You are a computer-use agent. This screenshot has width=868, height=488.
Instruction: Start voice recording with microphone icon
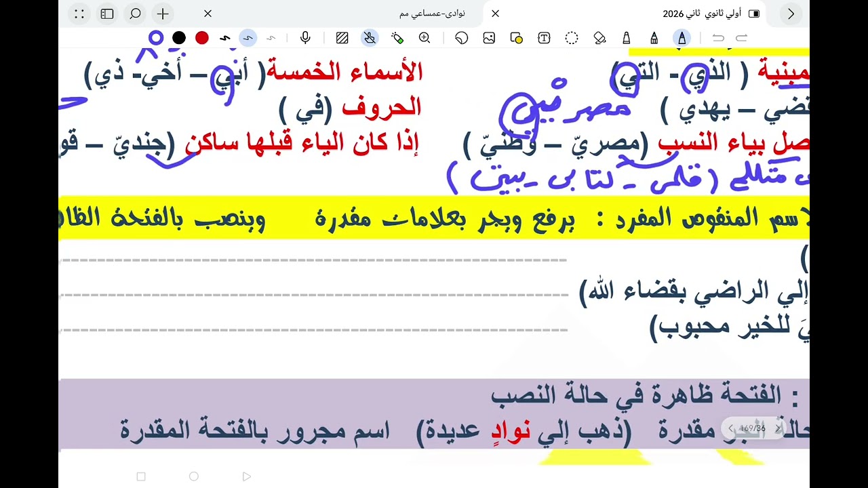click(x=305, y=38)
